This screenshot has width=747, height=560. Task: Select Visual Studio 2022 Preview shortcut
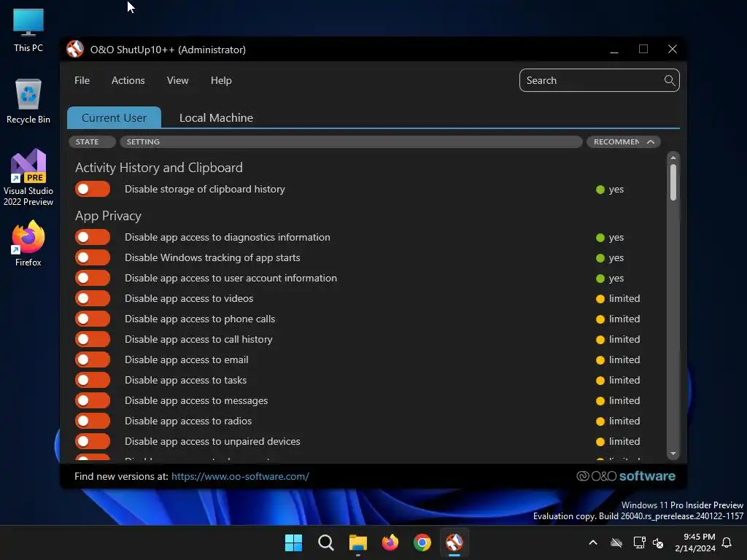click(28, 178)
